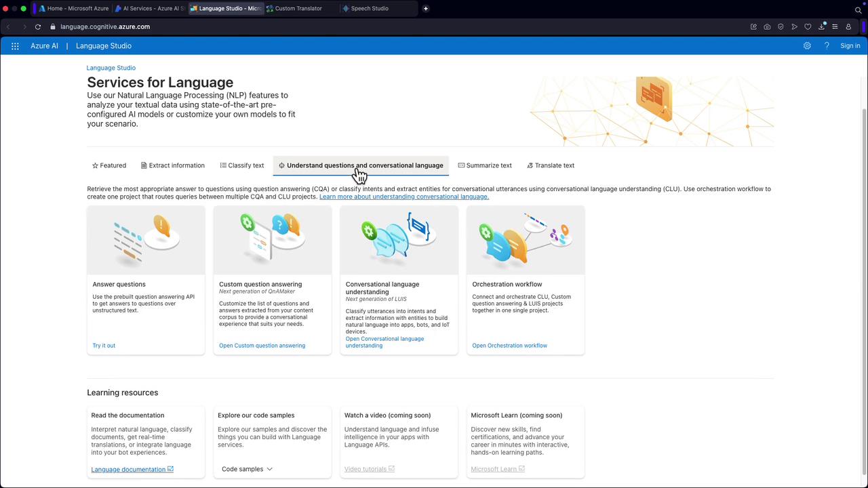Click the padlock site info icon
868x488 pixels.
(53, 27)
